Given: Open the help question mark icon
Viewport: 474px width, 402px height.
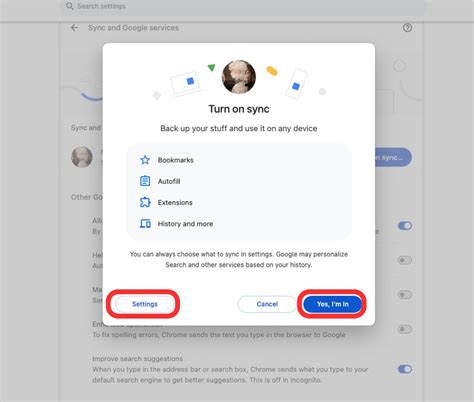Looking at the screenshot, I should coord(407,28).
